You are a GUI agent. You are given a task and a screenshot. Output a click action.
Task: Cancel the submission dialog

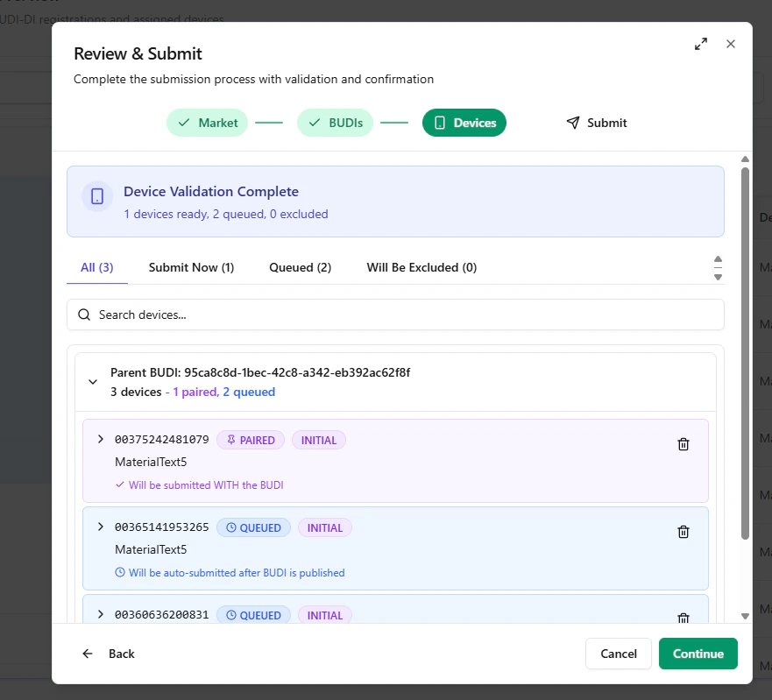click(x=619, y=654)
